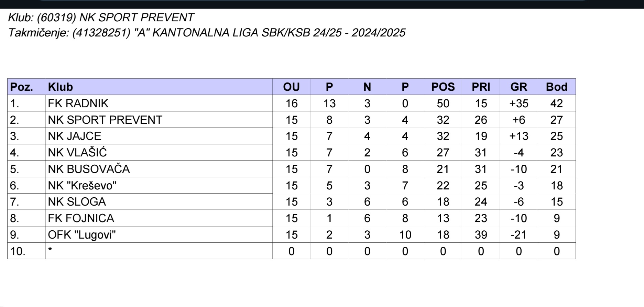The image size is (644, 307).
Task: Click the Klub column header
Action: tap(61, 87)
